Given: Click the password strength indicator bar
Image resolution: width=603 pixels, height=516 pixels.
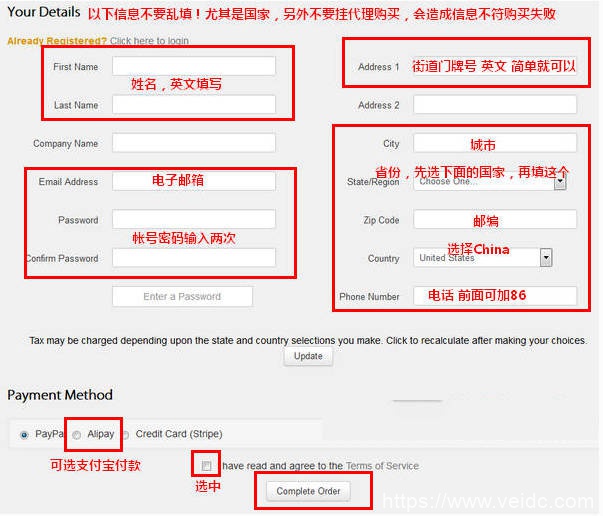Looking at the screenshot, I should click(182, 296).
